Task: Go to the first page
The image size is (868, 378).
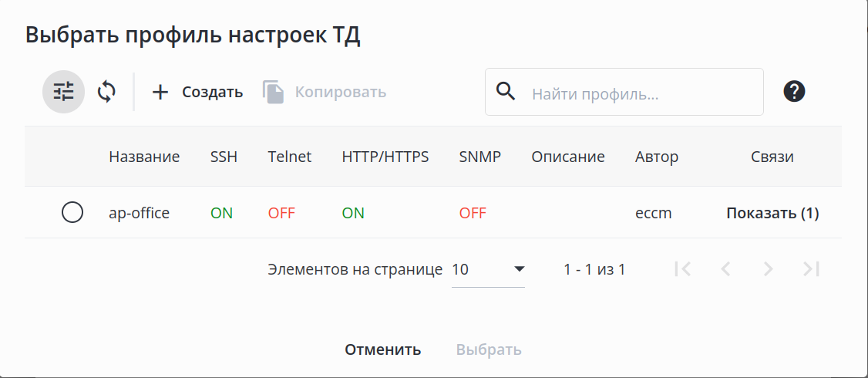Action: (x=682, y=268)
